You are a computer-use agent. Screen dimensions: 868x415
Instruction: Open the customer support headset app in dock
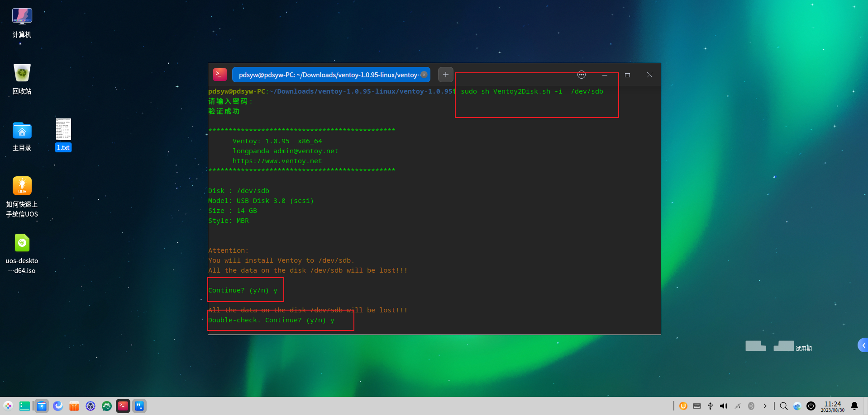107,406
